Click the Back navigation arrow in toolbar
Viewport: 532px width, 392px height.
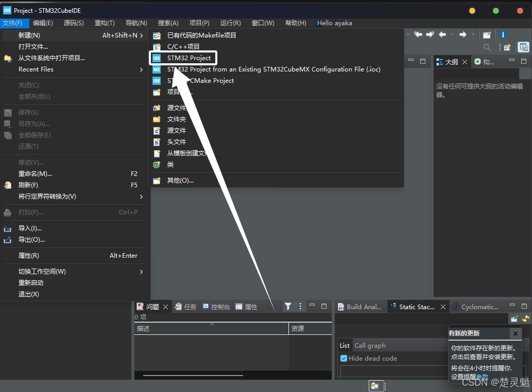coord(442,34)
